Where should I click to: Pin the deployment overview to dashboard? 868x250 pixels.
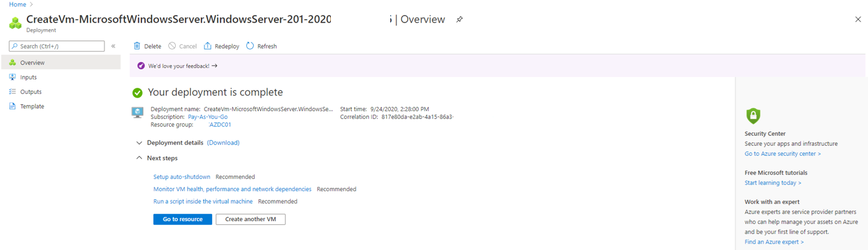pyautogui.click(x=459, y=19)
